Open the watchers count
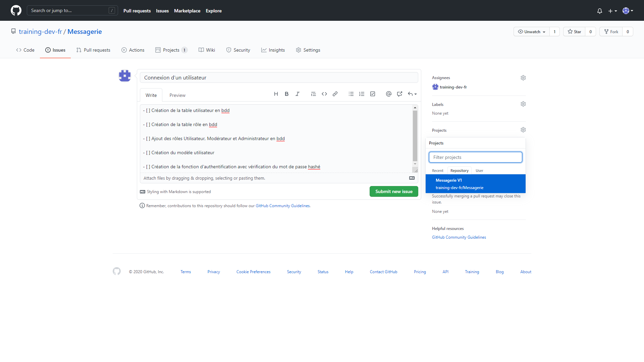 coord(554,32)
